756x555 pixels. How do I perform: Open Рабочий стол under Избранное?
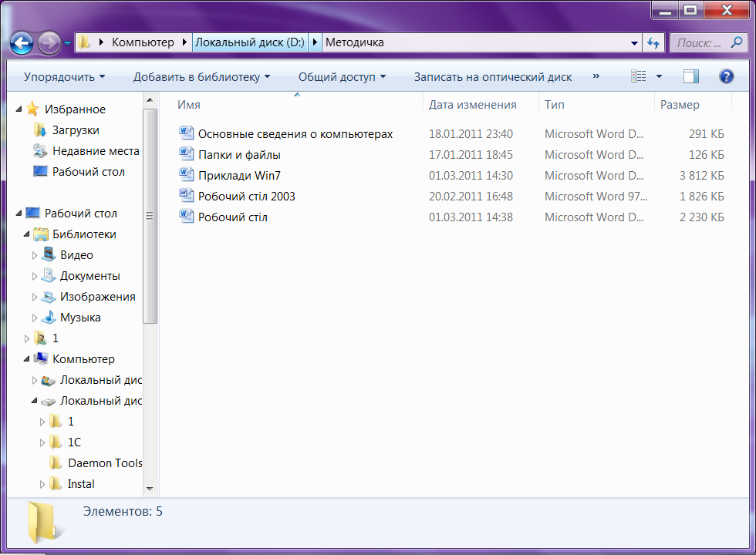[88, 171]
